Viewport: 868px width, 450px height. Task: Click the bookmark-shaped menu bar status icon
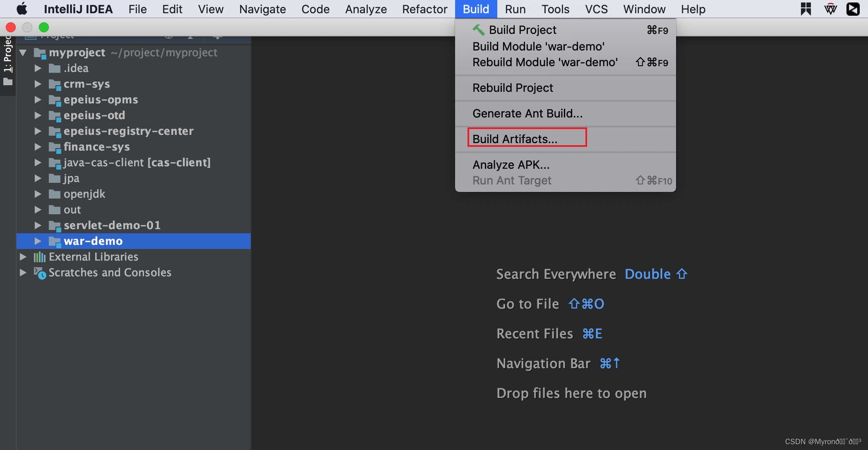pyautogui.click(x=806, y=9)
